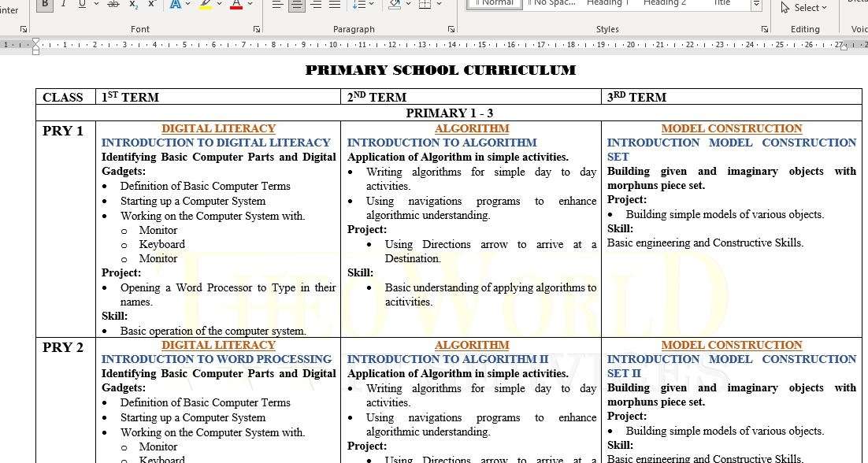Apply the Normal style

coord(494,4)
